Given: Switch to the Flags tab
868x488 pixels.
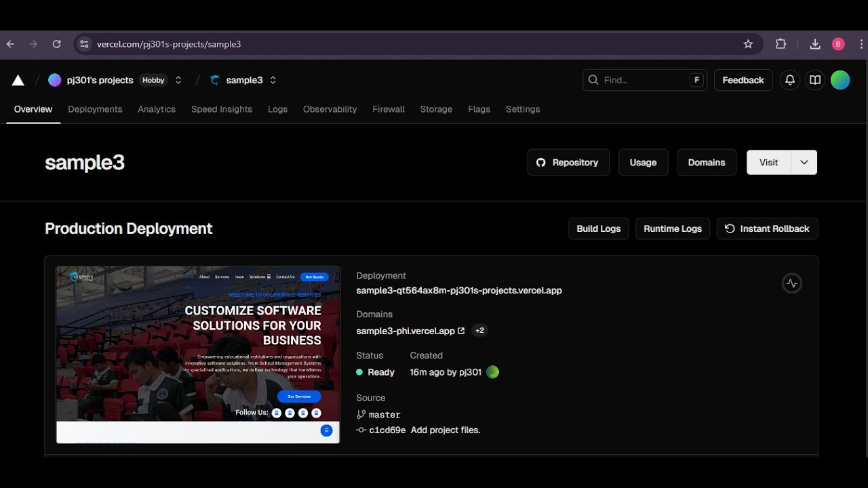Looking at the screenshot, I should (x=479, y=109).
